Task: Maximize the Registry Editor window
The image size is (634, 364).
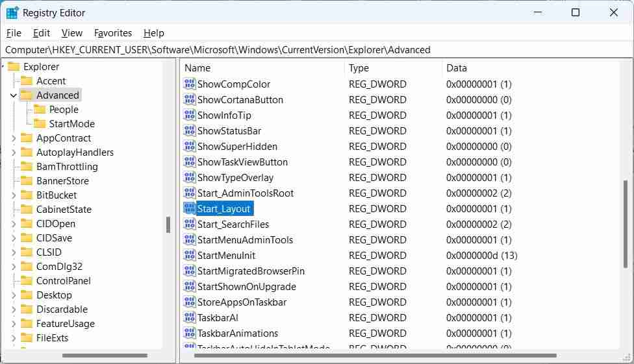Action: point(576,12)
